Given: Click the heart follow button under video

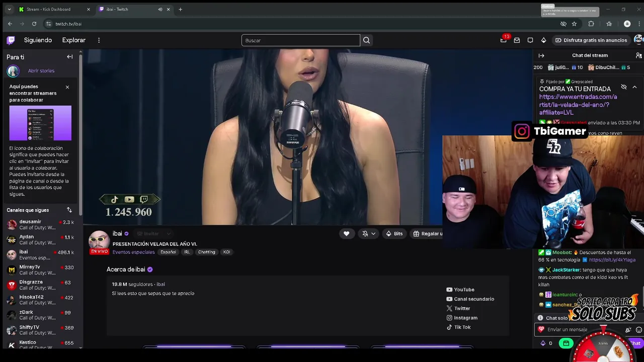Looking at the screenshot, I should 346,233.
